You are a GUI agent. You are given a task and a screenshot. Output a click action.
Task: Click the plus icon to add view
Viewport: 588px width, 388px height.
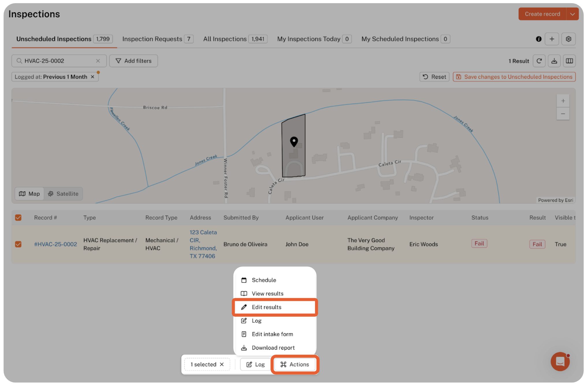[x=552, y=39]
